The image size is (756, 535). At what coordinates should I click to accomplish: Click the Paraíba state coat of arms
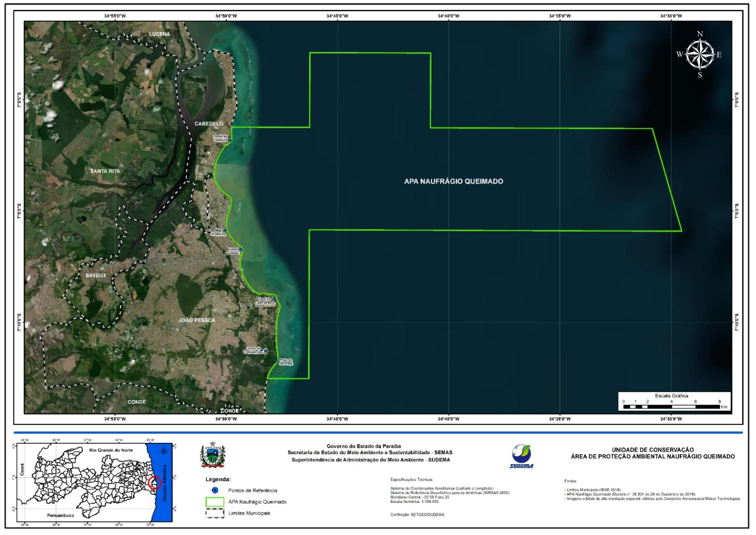213,455
